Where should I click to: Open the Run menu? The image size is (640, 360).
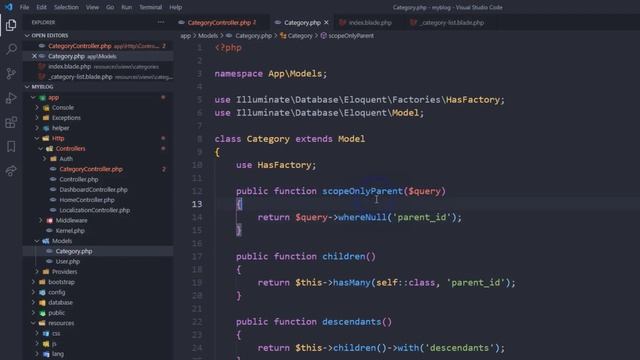pos(127,7)
